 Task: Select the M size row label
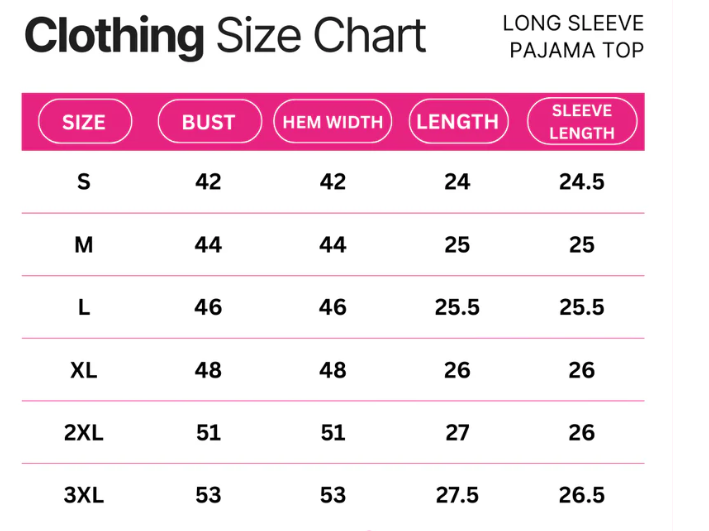84,245
